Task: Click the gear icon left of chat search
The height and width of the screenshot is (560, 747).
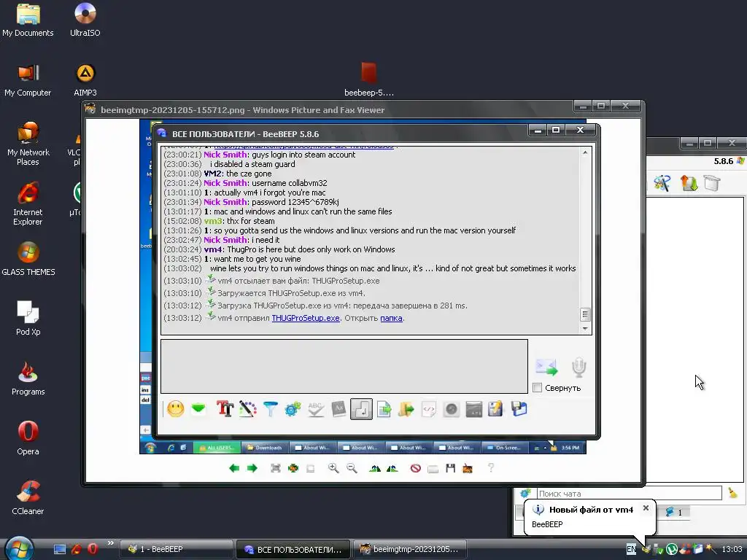Action: (525, 494)
